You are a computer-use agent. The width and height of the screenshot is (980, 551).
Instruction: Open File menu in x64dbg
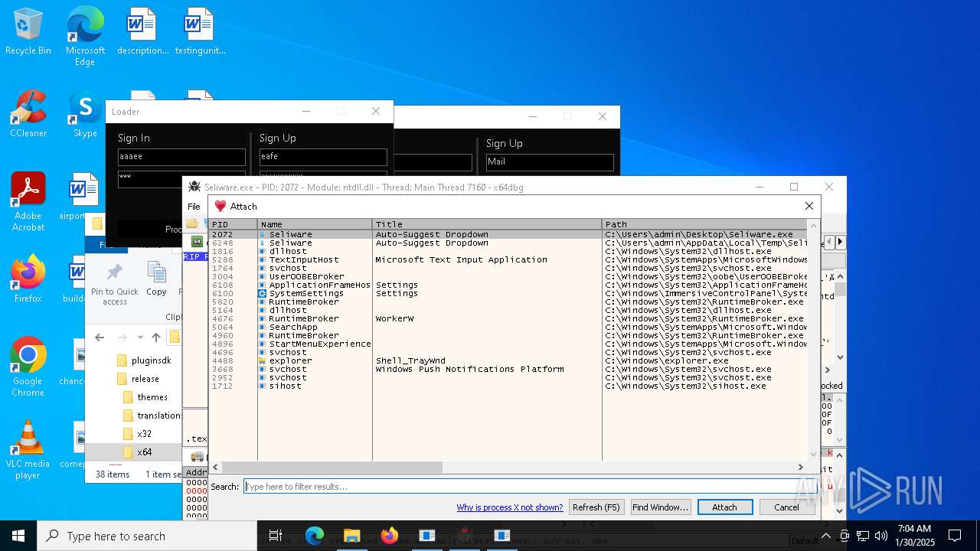pyautogui.click(x=194, y=207)
